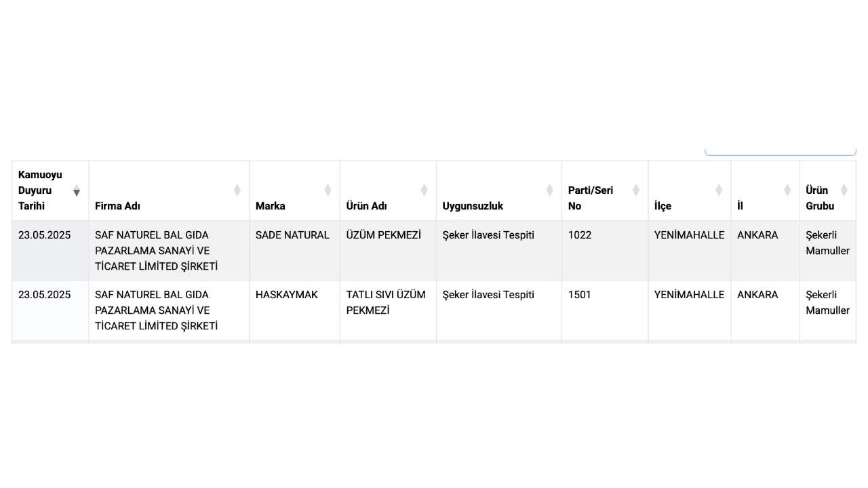Screen dimensions: 868x488
Task: Sort by Ürün Grubu arrows icon
Action: click(x=844, y=190)
